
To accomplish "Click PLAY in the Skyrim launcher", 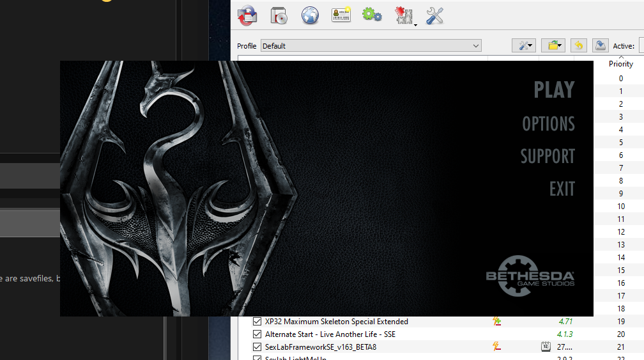I will [x=554, y=90].
